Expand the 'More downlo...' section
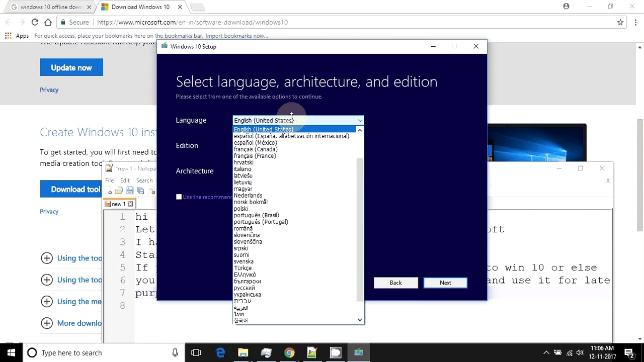644x362 pixels. point(71,323)
